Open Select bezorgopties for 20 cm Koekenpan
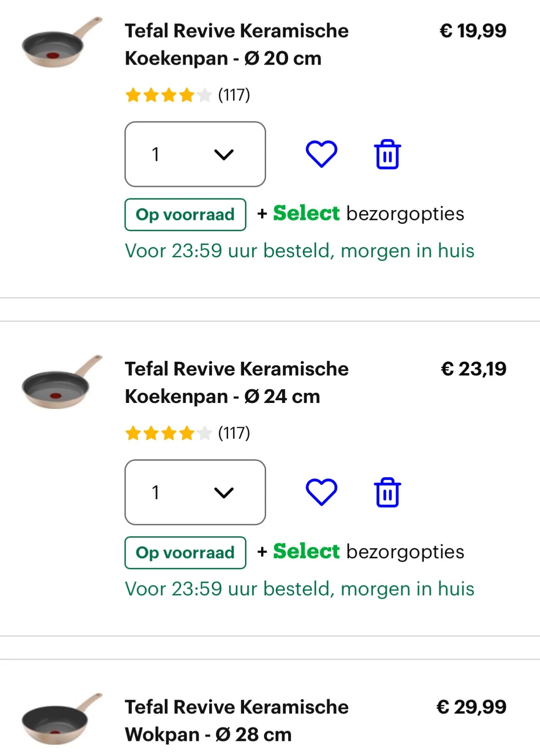The width and height of the screenshot is (540, 756). point(361,214)
